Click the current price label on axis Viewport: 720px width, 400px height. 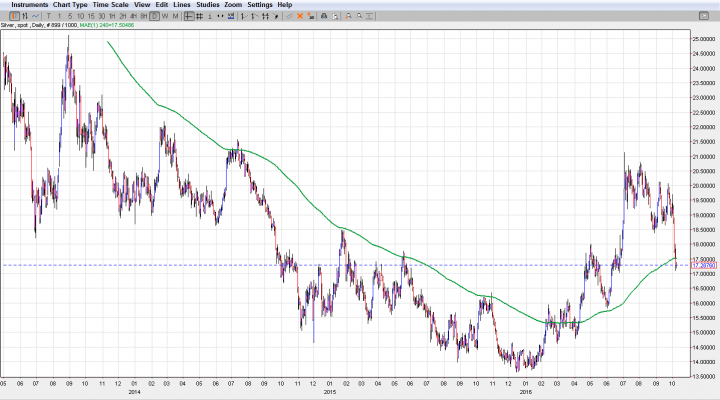click(699, 265)
